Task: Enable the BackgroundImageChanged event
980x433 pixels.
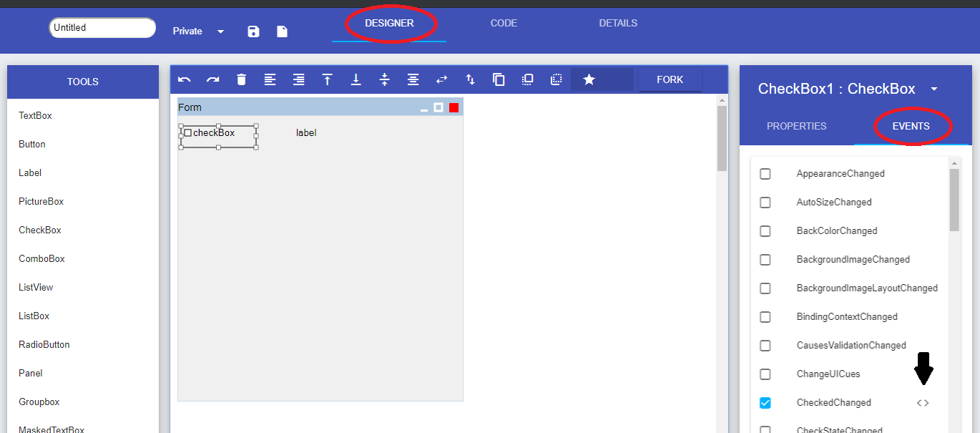Action: pyautogui.click(x=765, y=260)
